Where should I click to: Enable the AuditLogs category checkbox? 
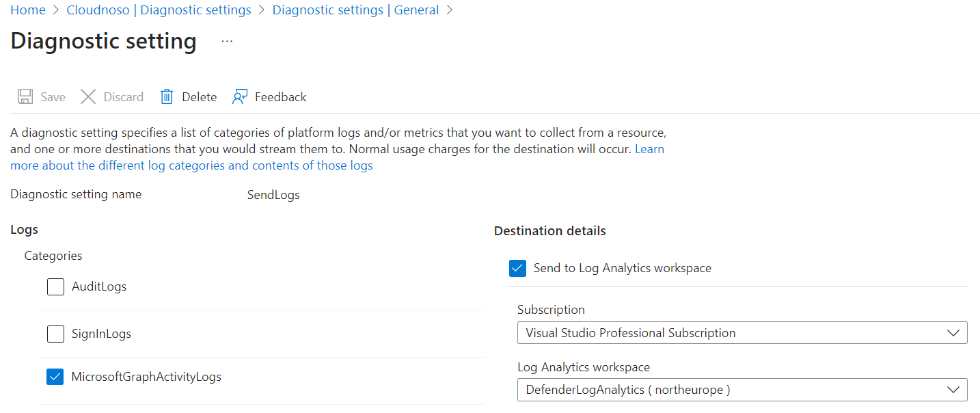point(55,287)
